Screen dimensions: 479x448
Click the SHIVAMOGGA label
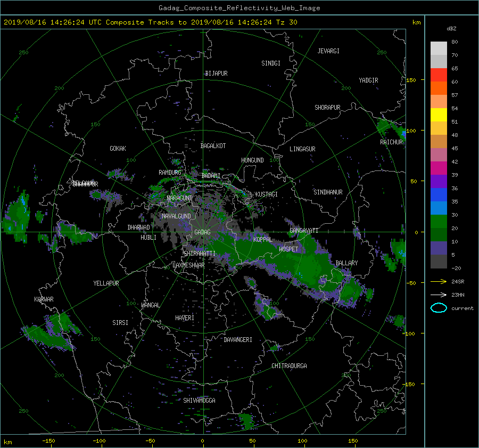[199, 401]
